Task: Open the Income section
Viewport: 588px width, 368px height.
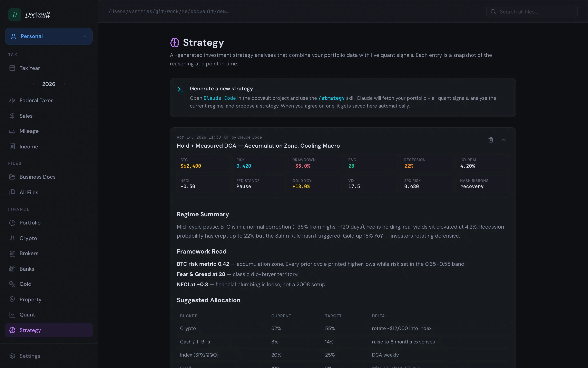Action: [49, 147]
